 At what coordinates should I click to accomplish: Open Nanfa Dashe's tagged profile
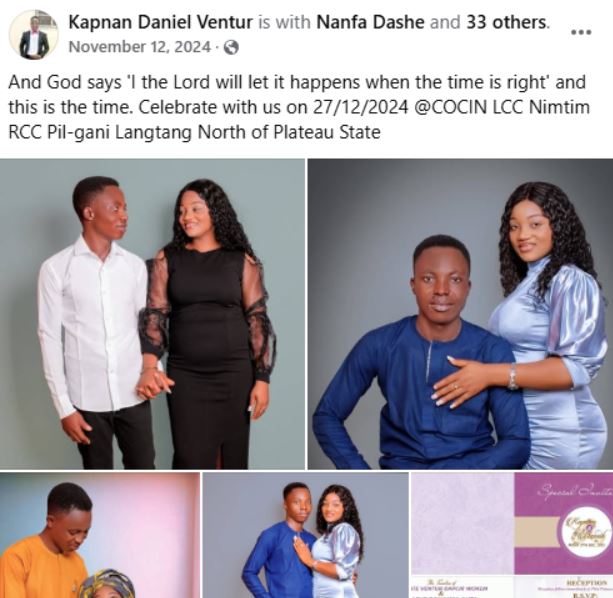pos(370,22)
